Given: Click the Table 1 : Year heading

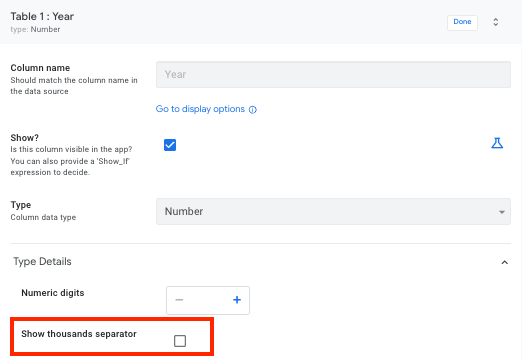Looking at the screenshot, I should click(42, 16).
